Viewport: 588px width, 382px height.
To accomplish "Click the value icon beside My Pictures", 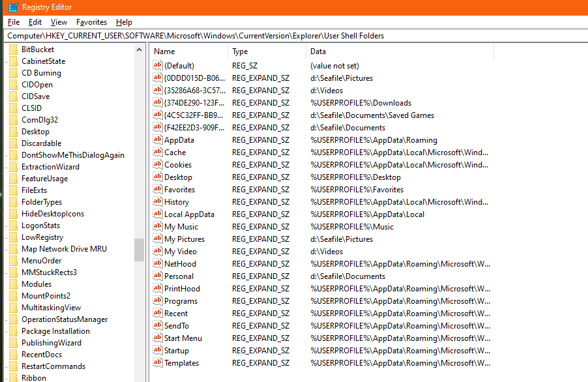I will click(x=157, y=239).
